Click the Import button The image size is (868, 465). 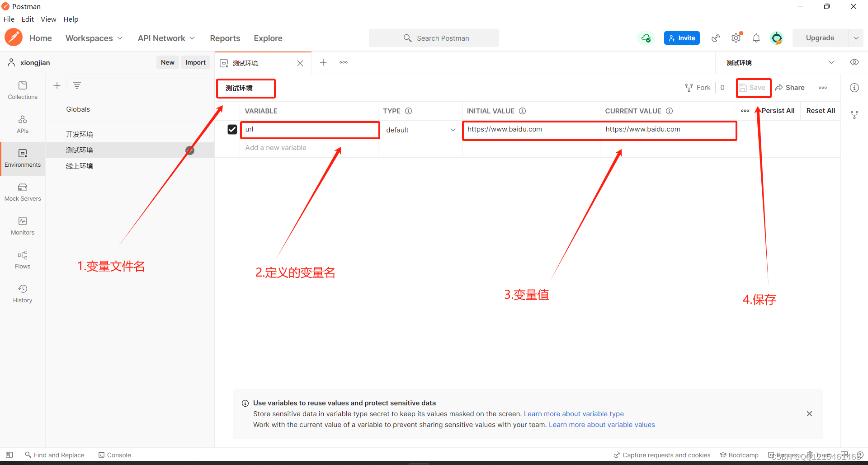[196, 62]
